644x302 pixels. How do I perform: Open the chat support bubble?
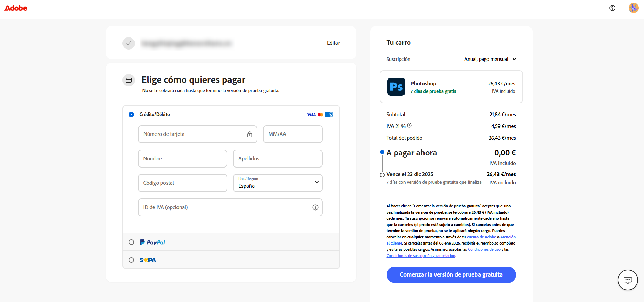click(627, 280)
